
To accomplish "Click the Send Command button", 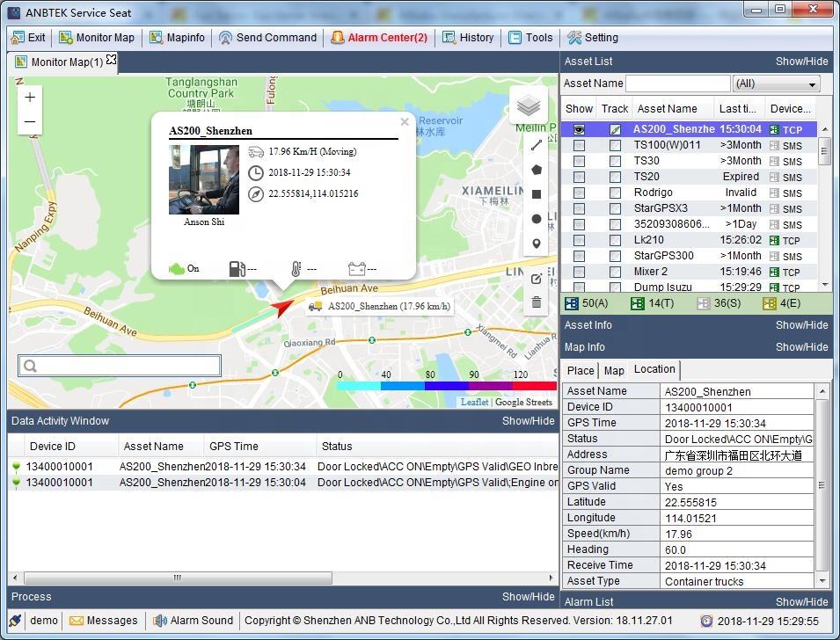I will [267, 38].
